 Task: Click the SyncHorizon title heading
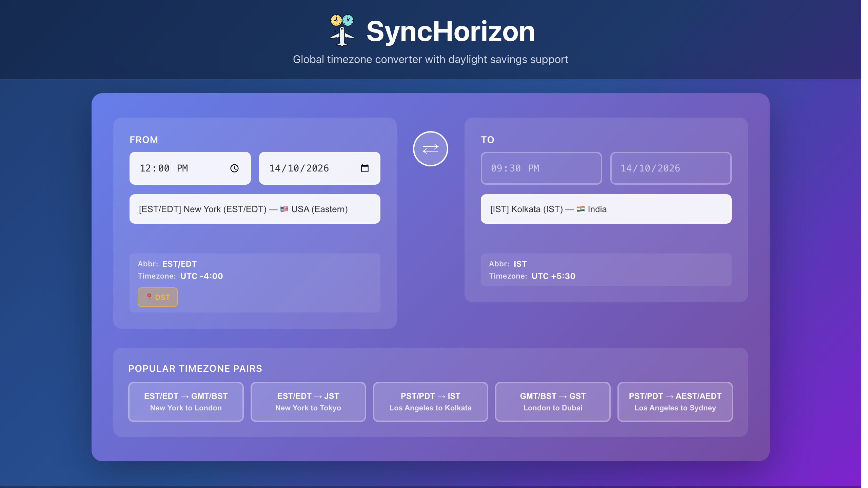point(451,32)
